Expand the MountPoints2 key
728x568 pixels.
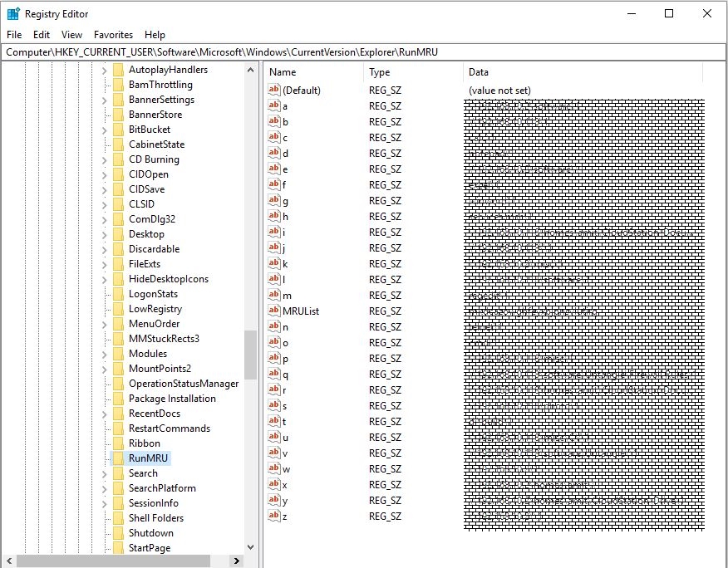pyautogui.click(x=105, y=370)
